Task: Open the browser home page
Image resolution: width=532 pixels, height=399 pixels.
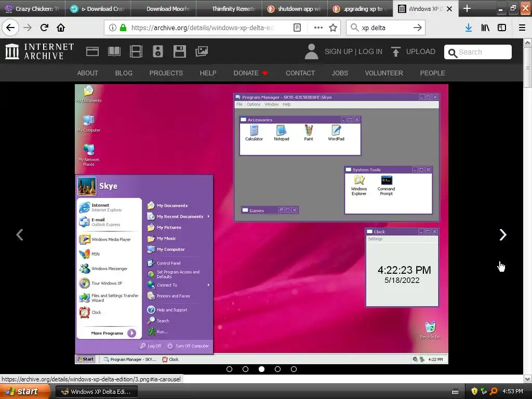Action: 61,28
